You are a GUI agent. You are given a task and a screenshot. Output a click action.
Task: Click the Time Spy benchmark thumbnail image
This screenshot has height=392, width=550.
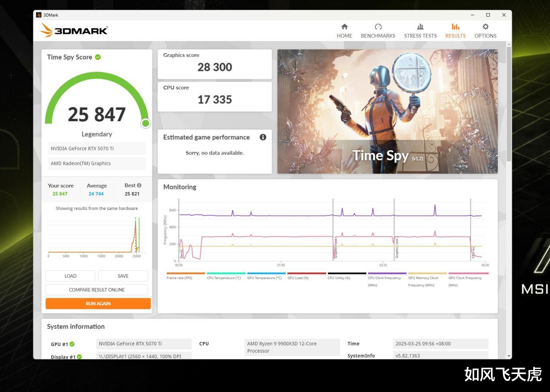pyautogui.click(x=387, y=112)
